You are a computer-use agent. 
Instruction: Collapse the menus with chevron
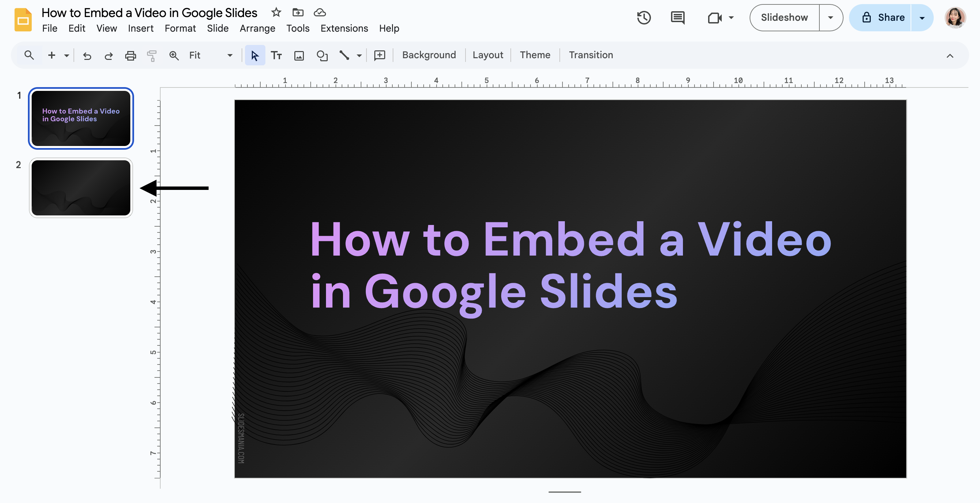[x=950, y=55]
